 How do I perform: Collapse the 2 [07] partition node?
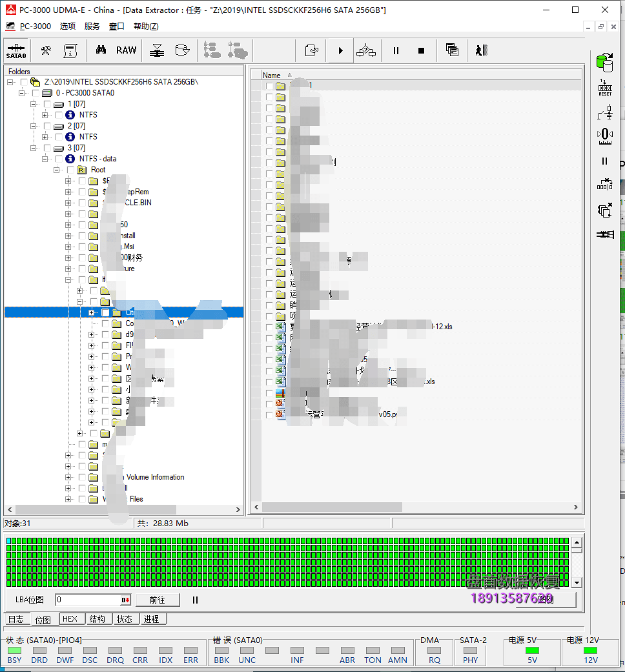point(33,126)
